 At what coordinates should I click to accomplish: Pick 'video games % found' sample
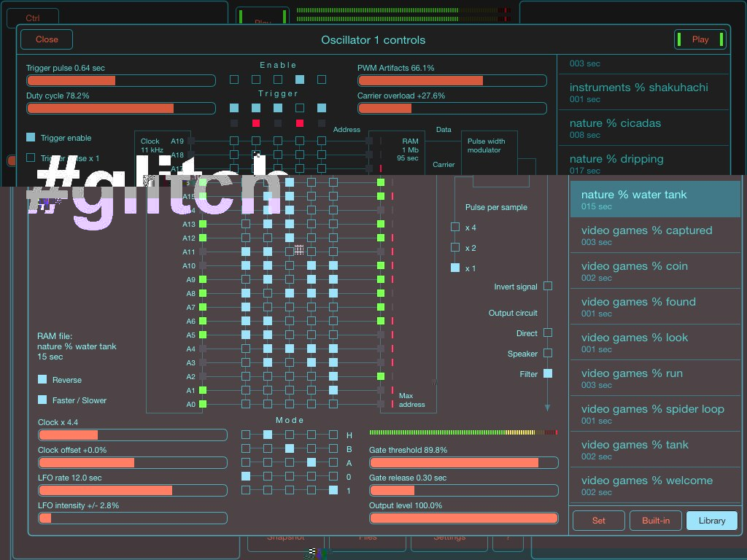click(655, 307)
